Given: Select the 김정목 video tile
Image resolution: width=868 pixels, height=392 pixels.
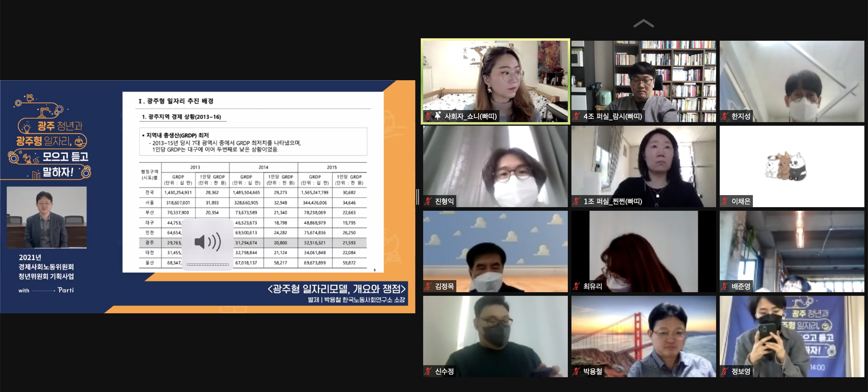Looking at the screenshot, I should pos(495,251).
